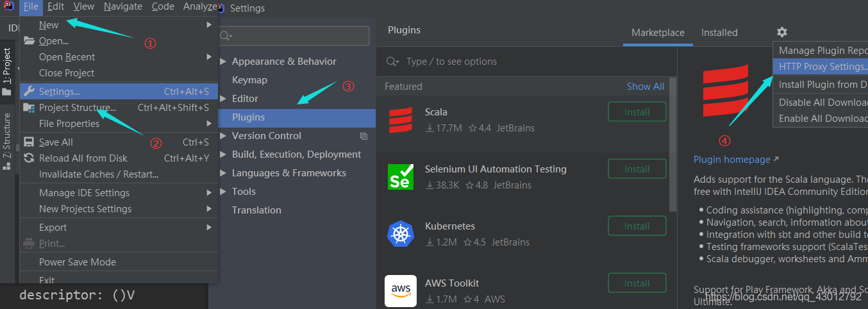
Task: Open the Z: Structure tool window tab
Action: [x=7, y=141]
